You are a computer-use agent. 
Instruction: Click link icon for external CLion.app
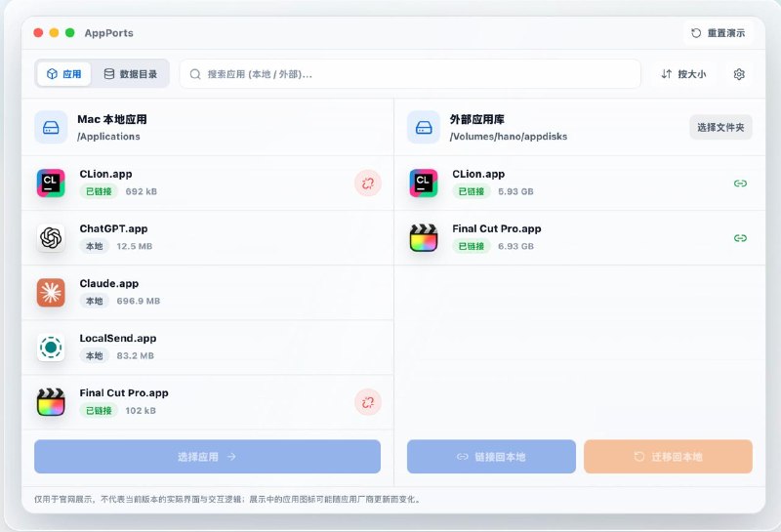click(740, 184)
